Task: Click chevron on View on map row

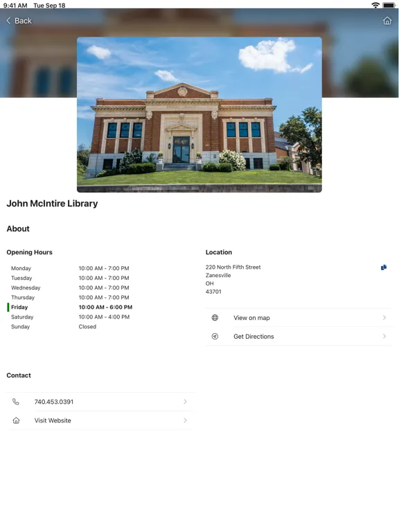Action: point(384,317)
